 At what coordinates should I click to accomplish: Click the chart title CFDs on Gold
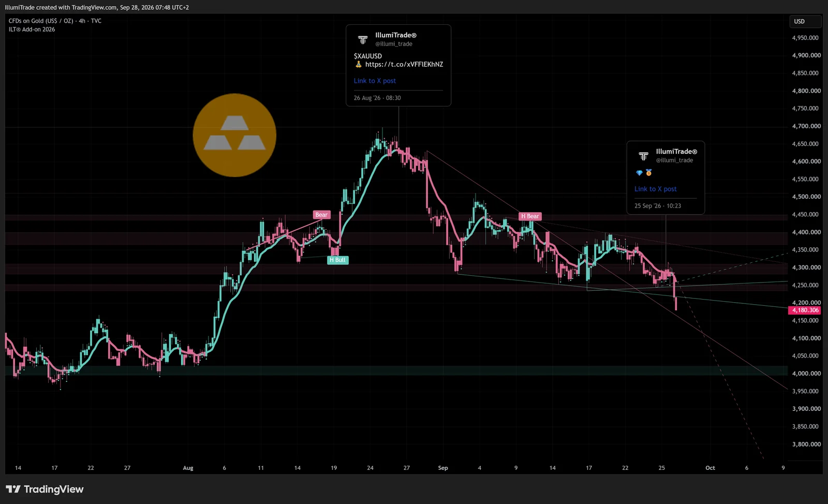coord(55,21)
